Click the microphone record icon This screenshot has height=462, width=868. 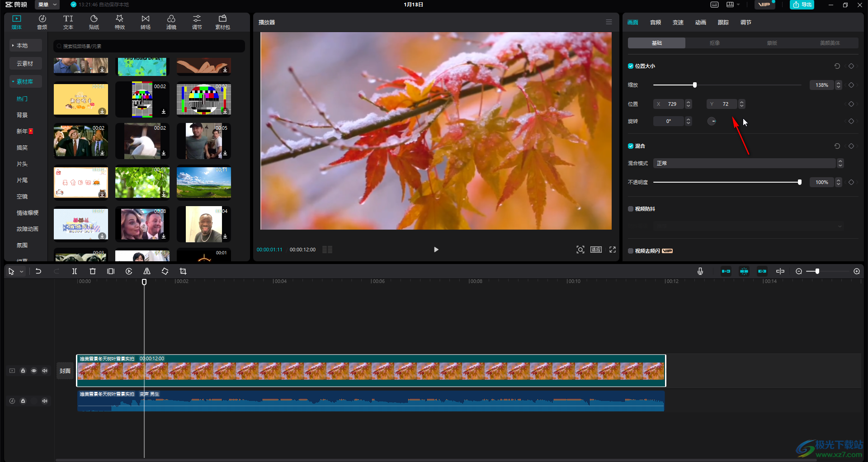(x=700, y=271)
